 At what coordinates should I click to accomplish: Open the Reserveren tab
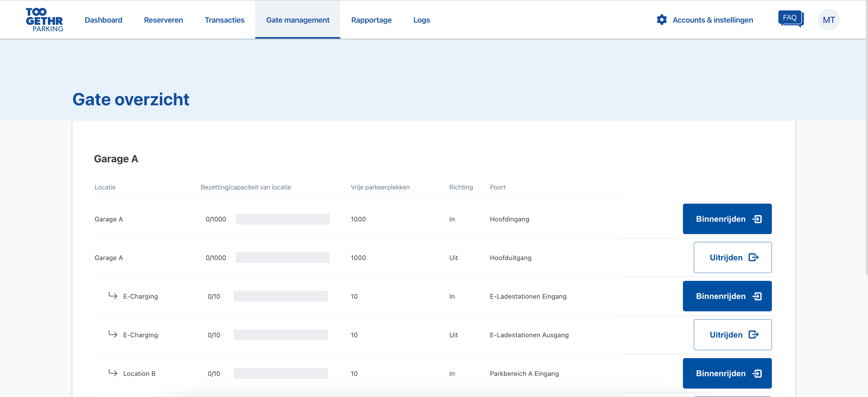point(163,20)
